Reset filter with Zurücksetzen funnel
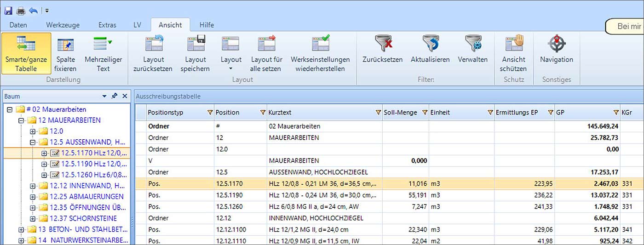 coord(382,53)
